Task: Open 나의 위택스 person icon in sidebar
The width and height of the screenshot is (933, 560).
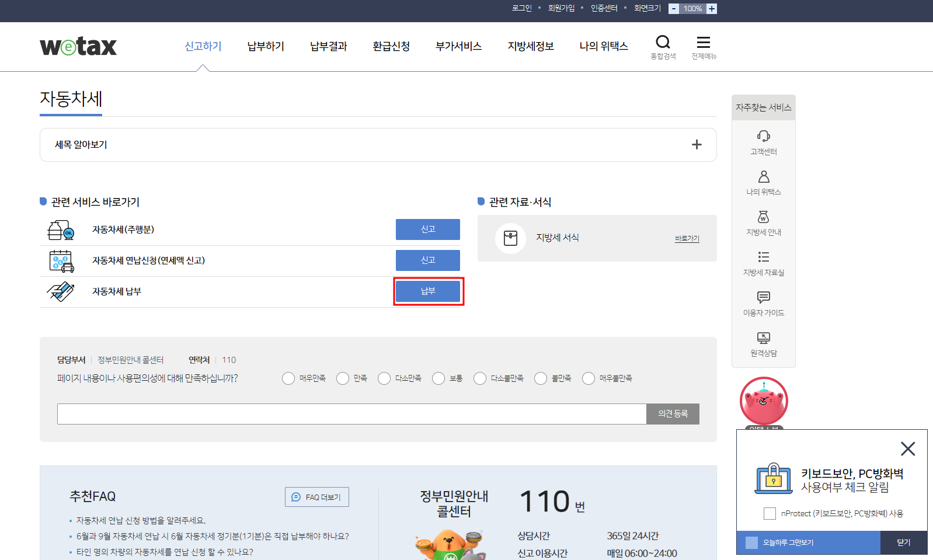Action: pyautogui.click(x=763, y=176)
